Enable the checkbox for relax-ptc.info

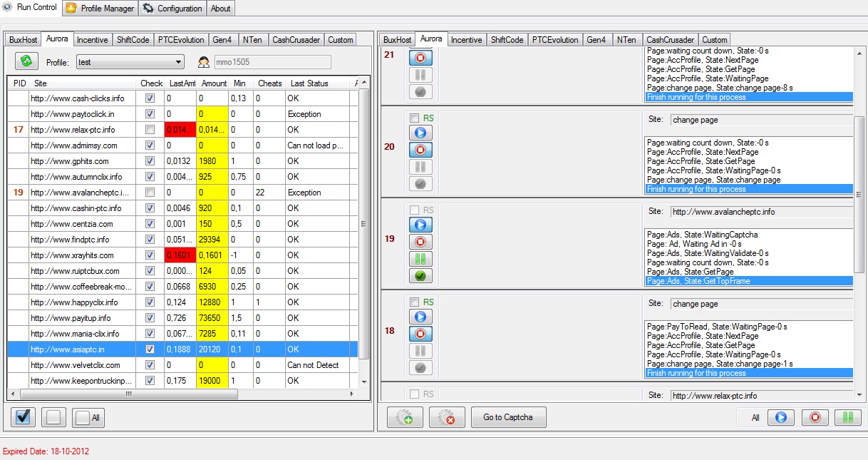150,130
